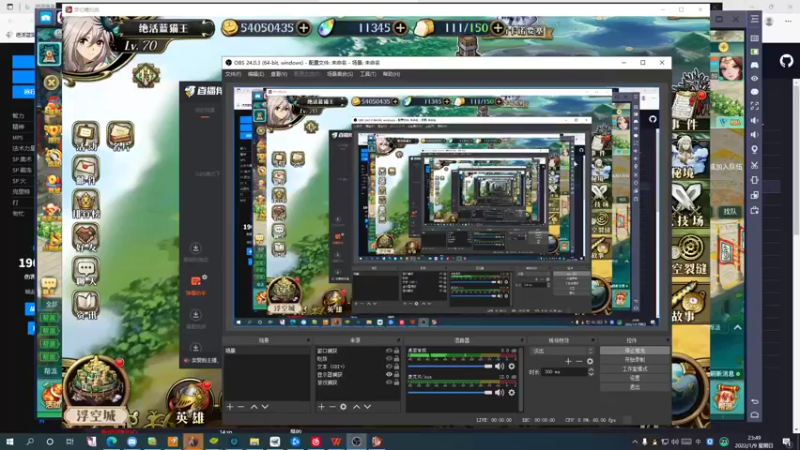Move source up in the Sources panel

[x=357, y=407]
